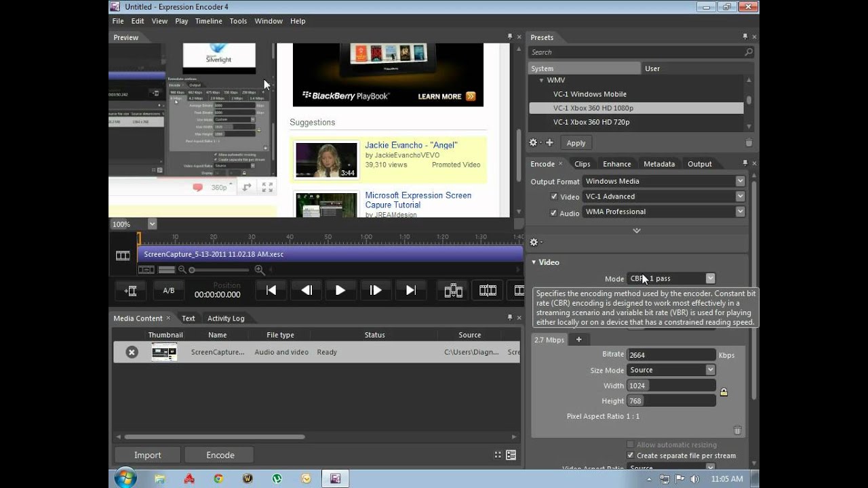The height and width of the screenshot is (488, 868).
Task: Click the timeline zoom slider handle
Action: coord(193,270)
